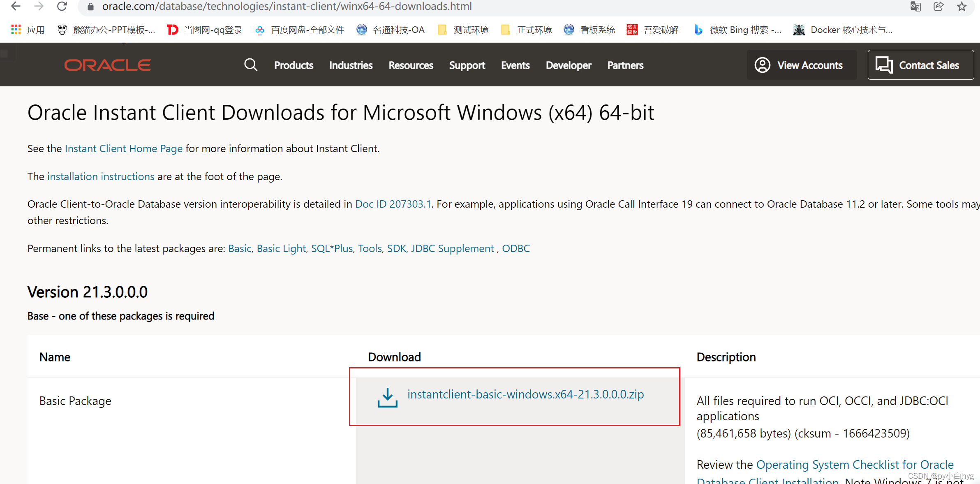Screen dimensions: 980x484
Task: Open 吾爱破解 bookmark
Action: [652, 30]
